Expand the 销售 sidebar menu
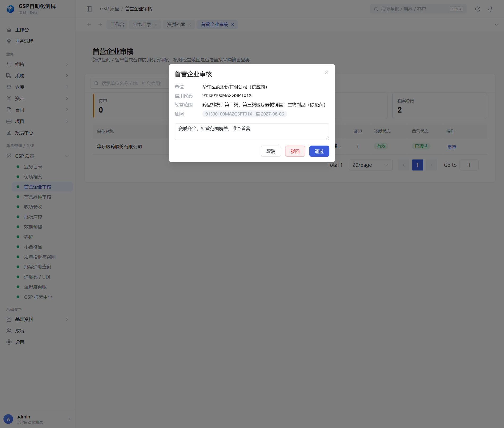The image size is (504, 428). pos(38,64)
